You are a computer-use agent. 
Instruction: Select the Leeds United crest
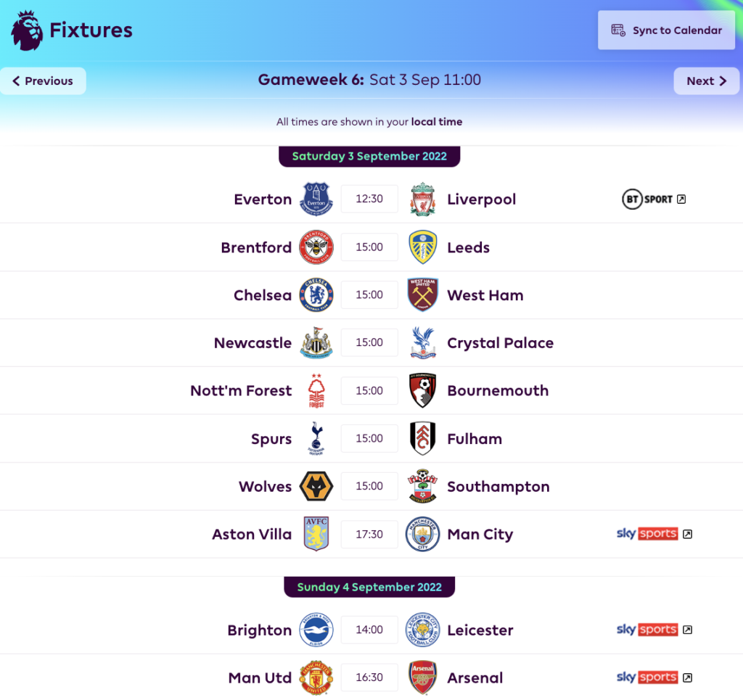click(423, 247)
